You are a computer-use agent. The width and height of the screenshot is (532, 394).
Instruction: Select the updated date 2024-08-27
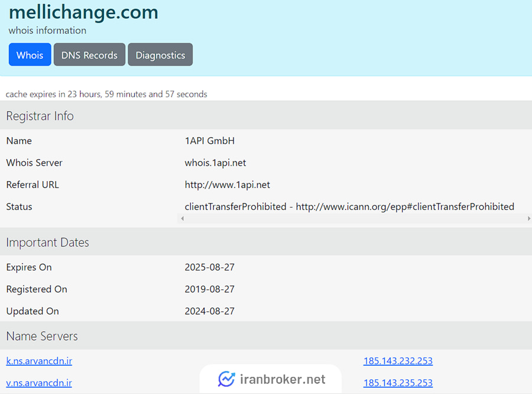tap(210, 311)
